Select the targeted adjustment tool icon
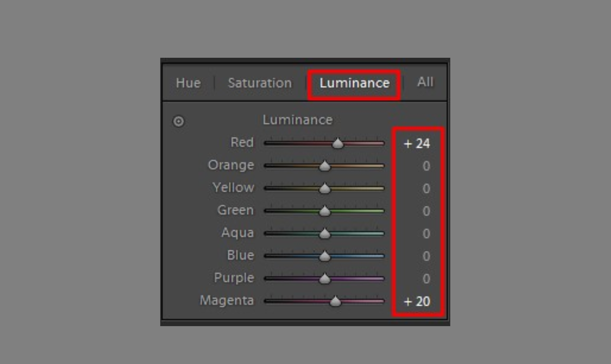 click(179, 122)
